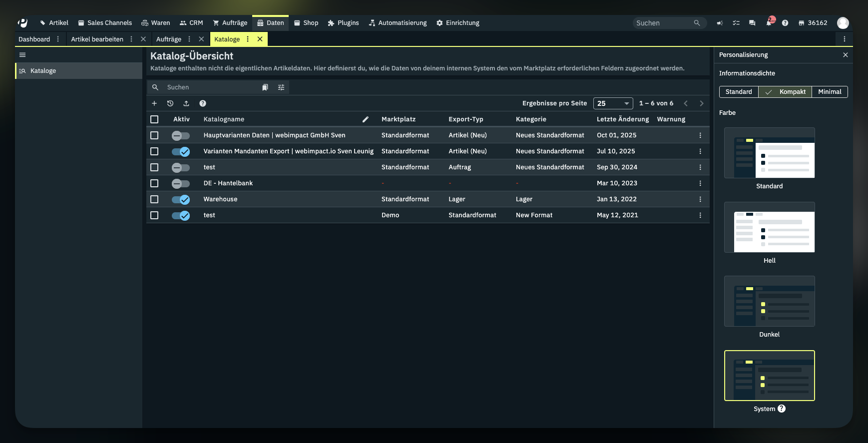This screenshot has height=443, width=868.
Task: Click the plus icon to add catalog
Action: (154, 103)
